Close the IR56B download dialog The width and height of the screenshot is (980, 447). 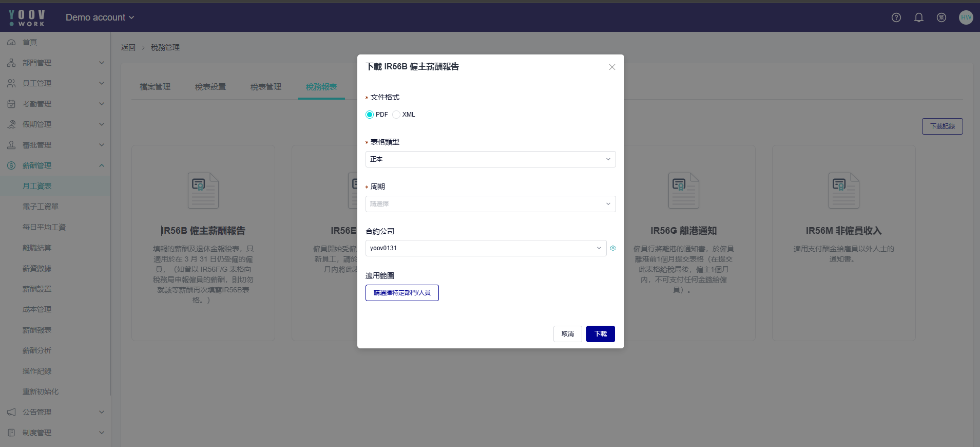pyautogui.click(x=612, y=67)
